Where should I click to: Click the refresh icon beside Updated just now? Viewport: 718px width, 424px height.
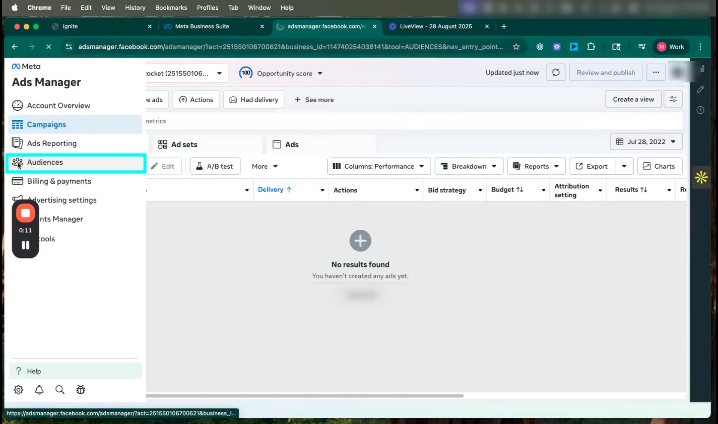click(556, 73)
